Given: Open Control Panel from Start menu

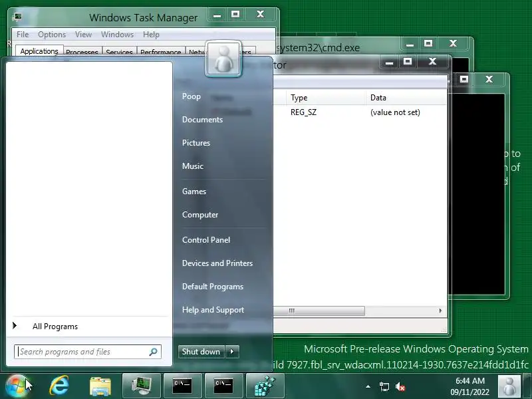Looking at the screenshot, I should click(x=206, y=240).
